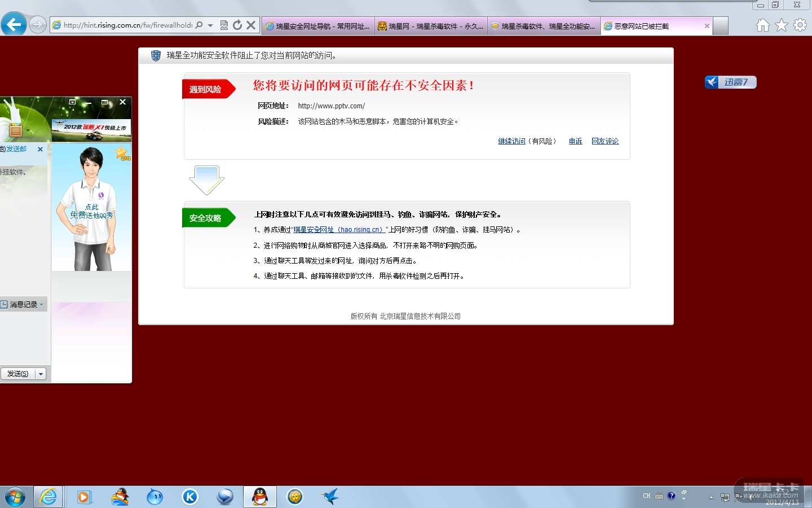This screenshot has width=812, height=508.
Task: Click the browser forward arrow button
Action: click(x=38, y=25)
